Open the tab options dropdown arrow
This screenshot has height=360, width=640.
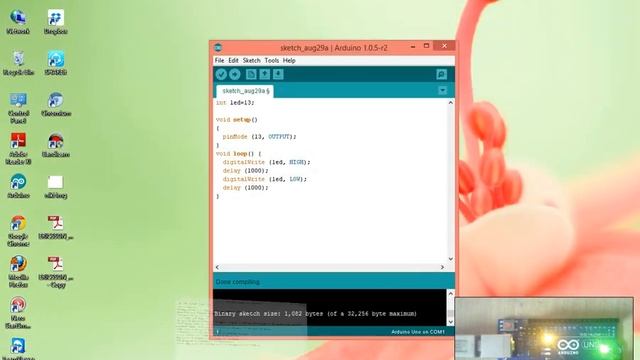pos(442,90)
